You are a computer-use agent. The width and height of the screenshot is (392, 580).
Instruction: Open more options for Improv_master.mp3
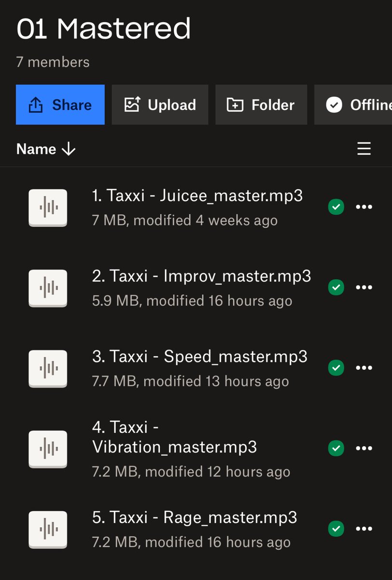click(364, 288)
